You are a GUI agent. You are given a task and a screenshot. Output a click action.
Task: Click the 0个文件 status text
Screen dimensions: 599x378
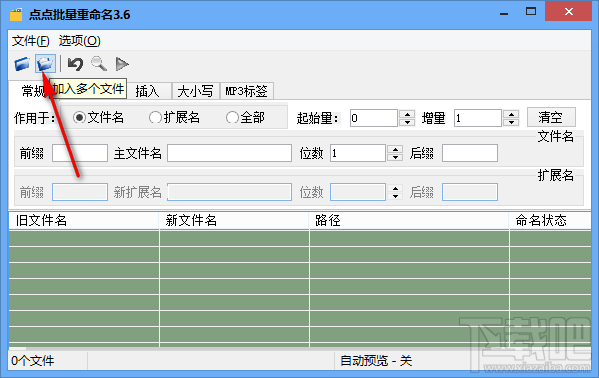point(33,360)
